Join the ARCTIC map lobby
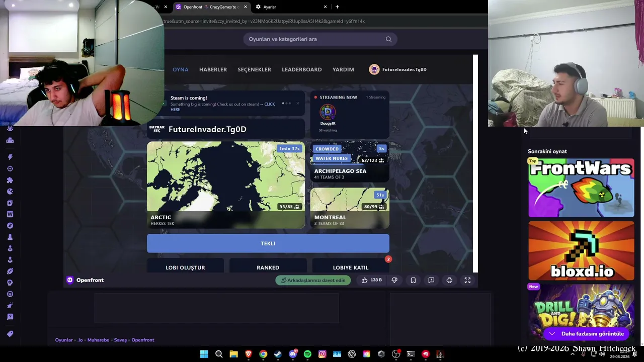644x362 pixels. click(226, 185)
